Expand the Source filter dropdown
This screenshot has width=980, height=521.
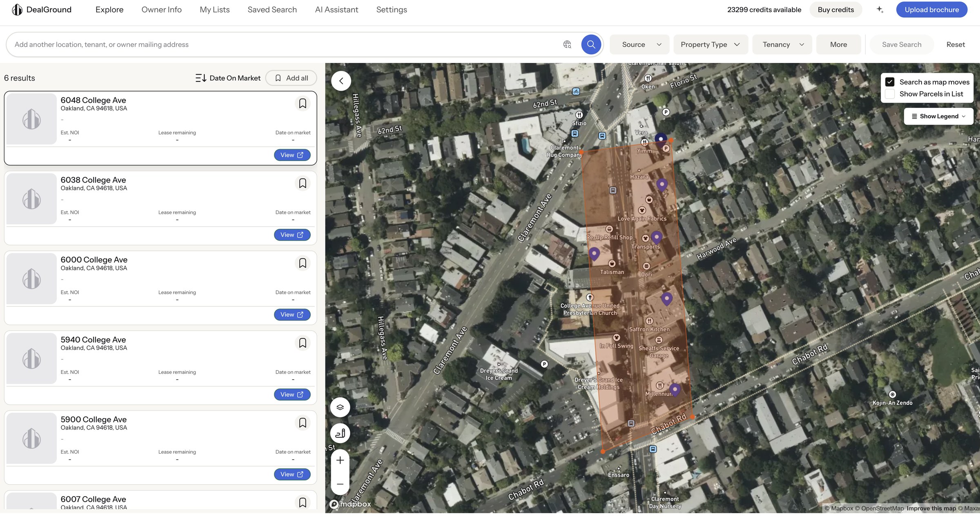pyautogui.click(x=639, y=45)
